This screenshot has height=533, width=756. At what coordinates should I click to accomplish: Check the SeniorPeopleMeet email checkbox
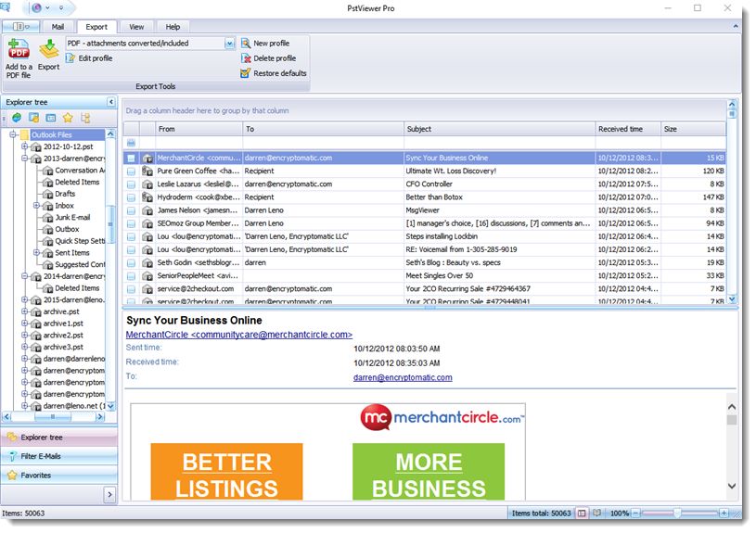coord(131,276)
